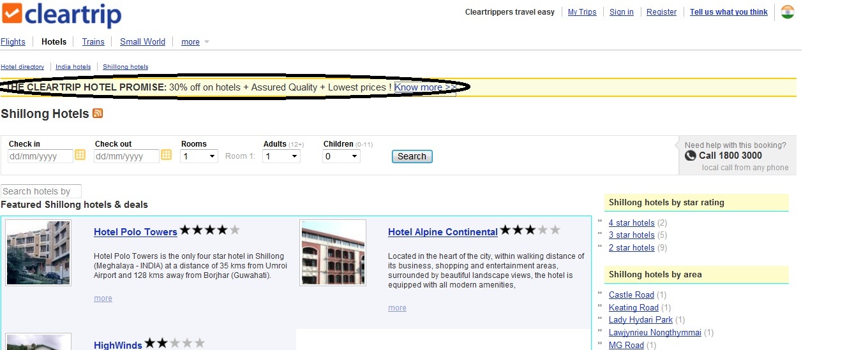Open the Hotel Alpine Continental title link
The image size is (868, 350).
pyautogui.click(x=443, y=232)
